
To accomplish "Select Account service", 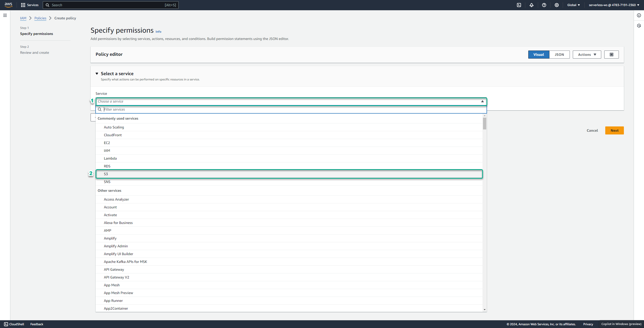I will [x=289, y=207].
